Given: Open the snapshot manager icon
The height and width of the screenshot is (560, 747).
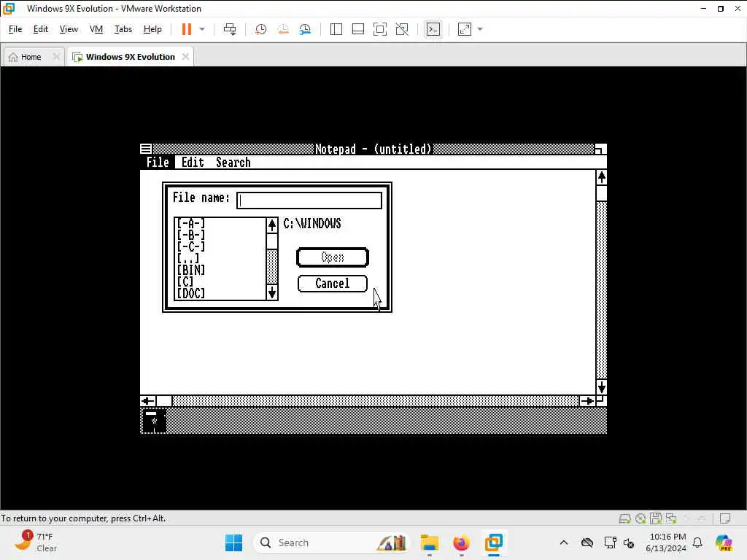Looking at the screenshot, I should 305,29.
